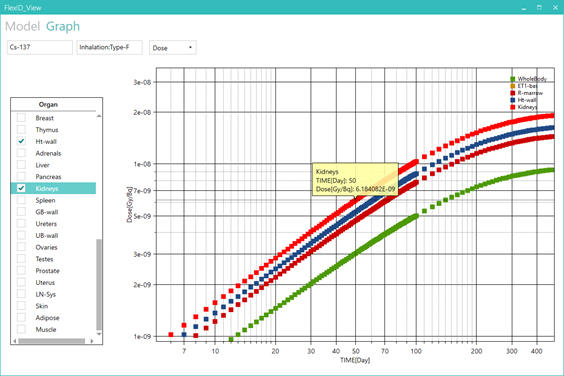Click the organ list scroll-up arrow
This screenshot has width=564, height=376.
(99, 116)
